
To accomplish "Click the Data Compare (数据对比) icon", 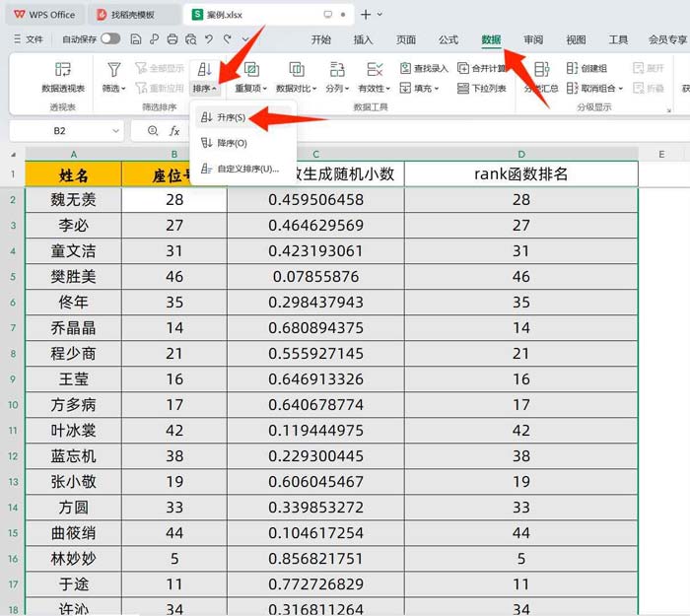I will 296,69.
